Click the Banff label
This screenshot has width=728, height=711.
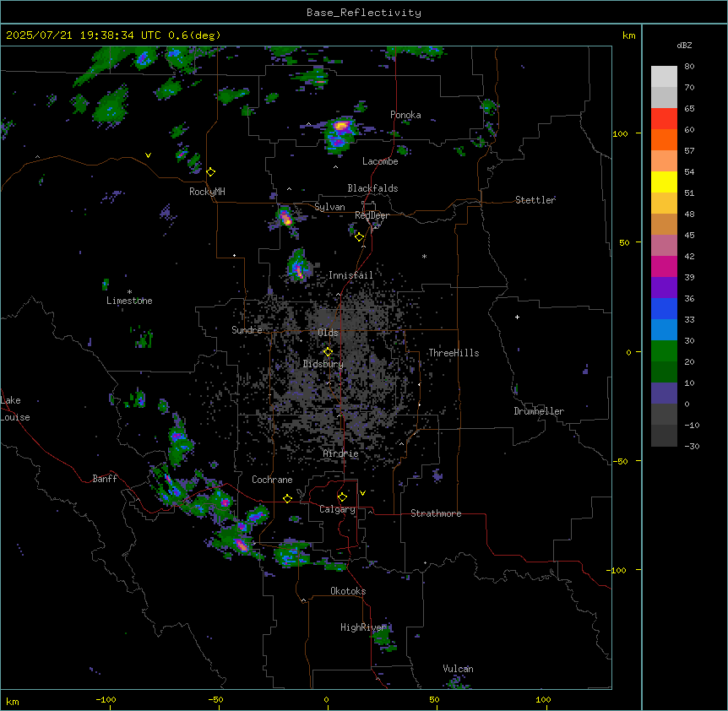click(105, 479)
